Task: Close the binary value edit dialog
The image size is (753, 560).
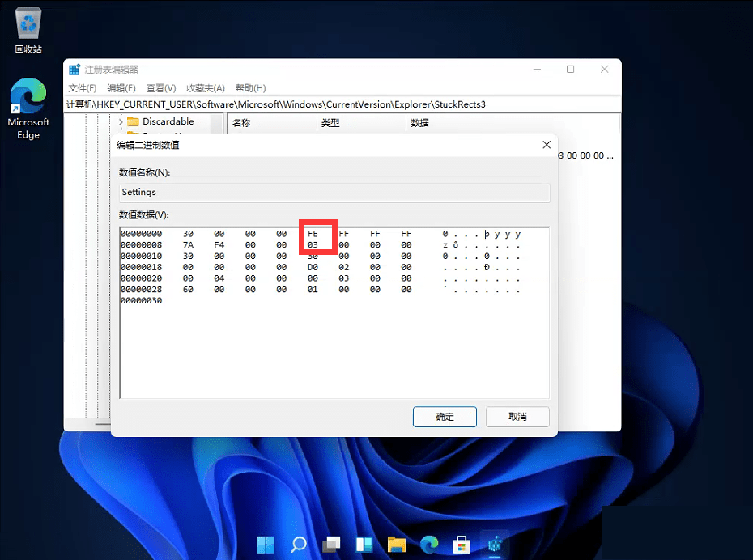Action: pyautogui.click(x=547, y=145)
